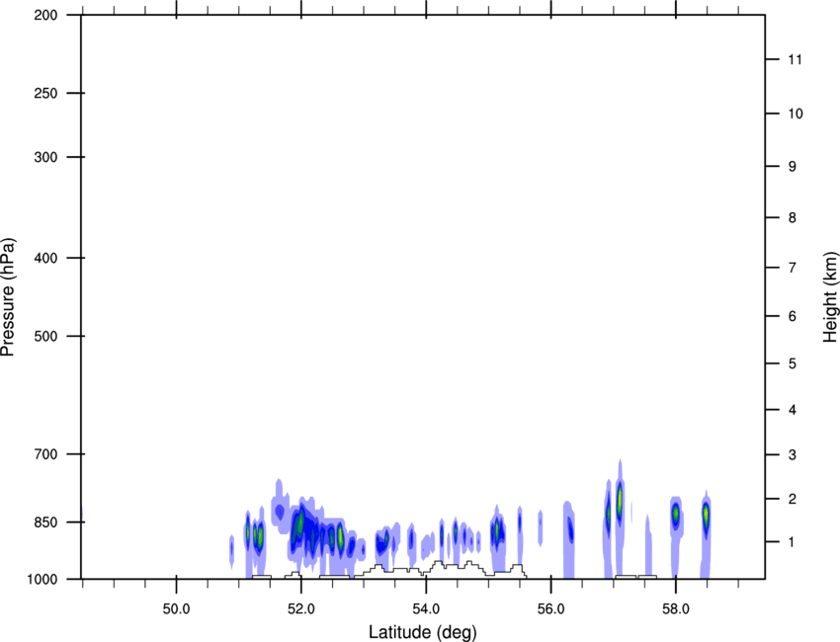Click the 58.0 latitude tick label
Image resolution: width=840 pixels, height=642 pixels.
[x=676, y=609]
